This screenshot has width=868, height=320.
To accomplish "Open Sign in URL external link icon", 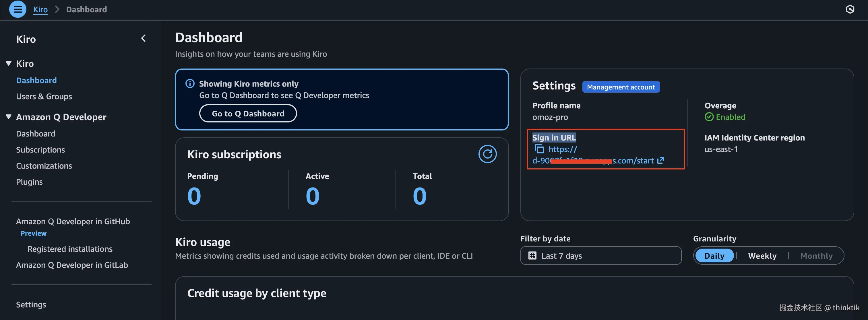I will click(x=661, y=161).
